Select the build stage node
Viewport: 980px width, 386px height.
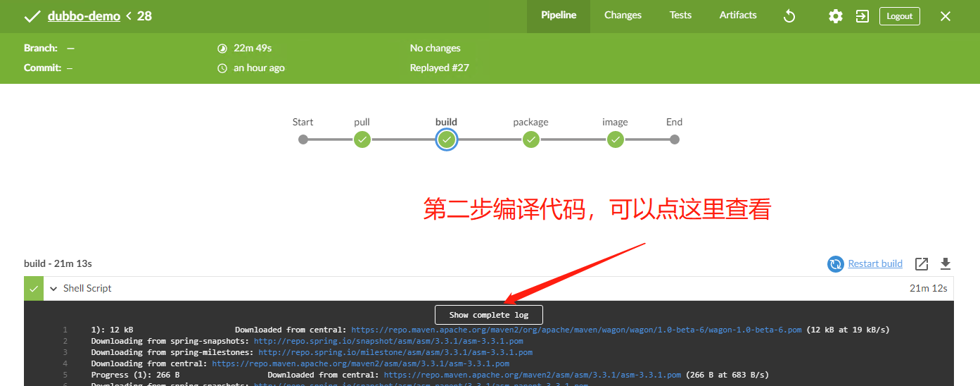[x=447, y=139]
